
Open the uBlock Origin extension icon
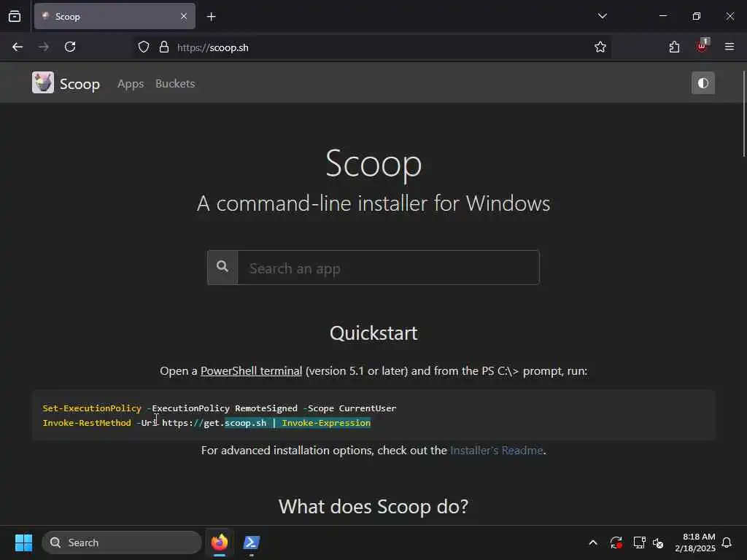[703, 46]
